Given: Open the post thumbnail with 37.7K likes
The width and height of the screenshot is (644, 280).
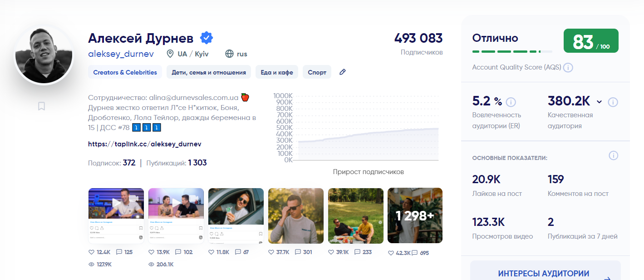Looking at the screenshot, I should click(296, 216).
